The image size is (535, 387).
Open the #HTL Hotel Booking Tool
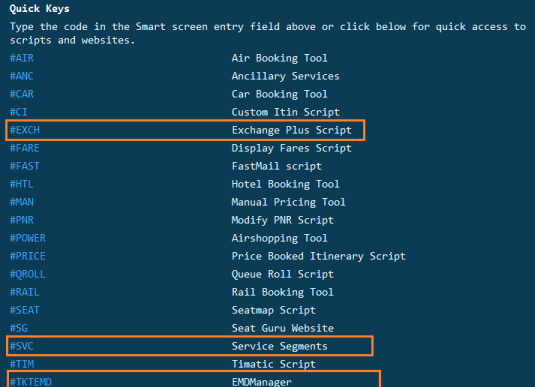point(22,185)
